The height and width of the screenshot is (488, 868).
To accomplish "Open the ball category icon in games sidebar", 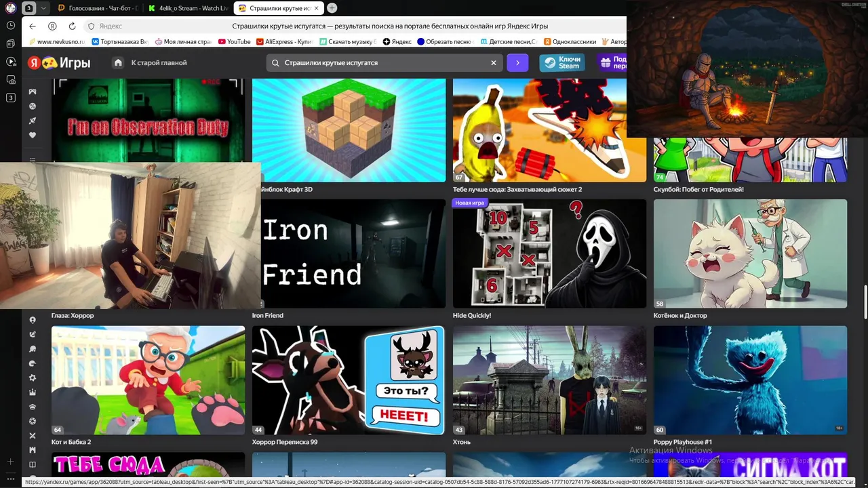I will pyautogui.click(x=33, y=106).
